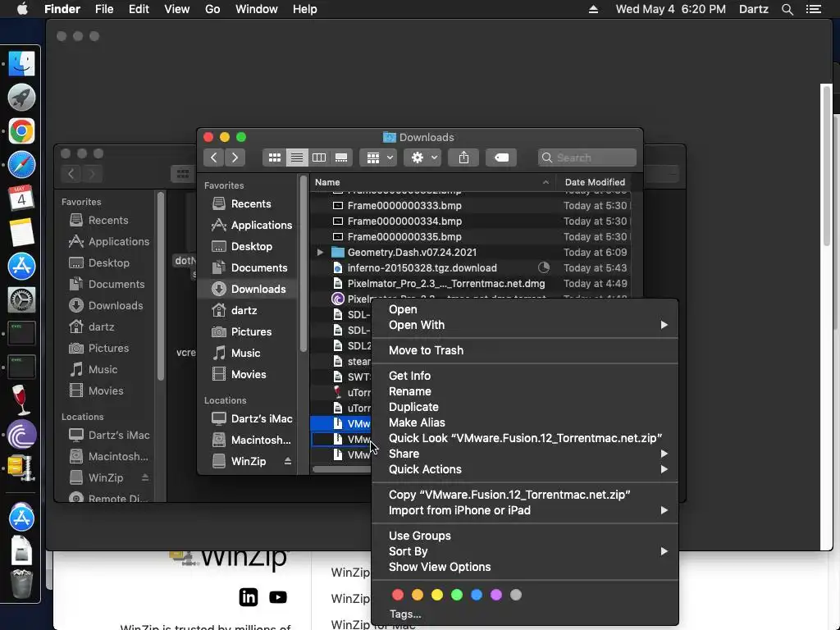Open System Preferences gear in Dock
The image size is (840, 630).
[x=21, y=300]
